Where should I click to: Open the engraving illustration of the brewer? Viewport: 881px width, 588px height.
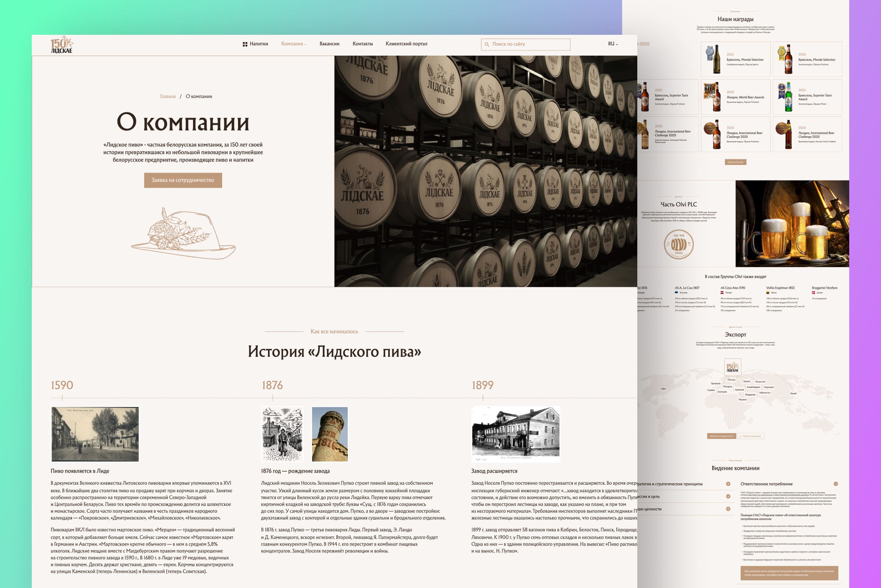282,434
